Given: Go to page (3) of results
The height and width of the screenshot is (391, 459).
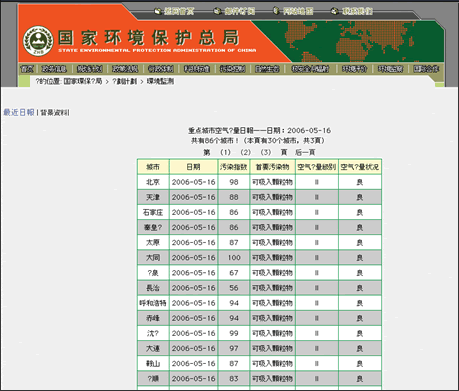Looking at the screenshot, I should 266,152.
